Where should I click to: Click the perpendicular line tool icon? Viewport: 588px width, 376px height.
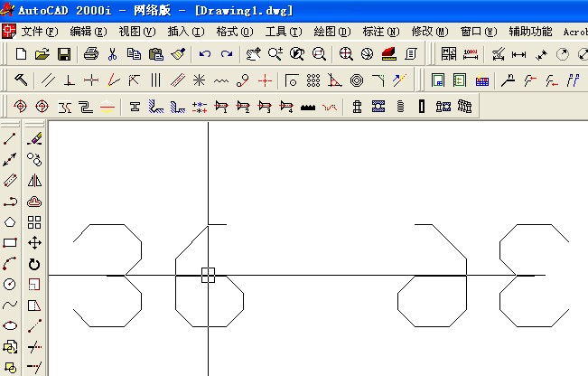[70, 80]
